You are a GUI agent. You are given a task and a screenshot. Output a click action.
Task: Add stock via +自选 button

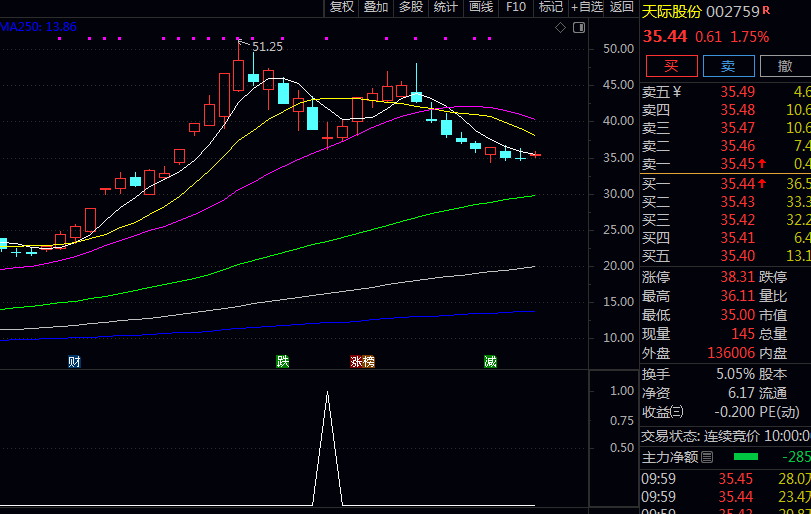pyautogui.click(x=587, y=7)
